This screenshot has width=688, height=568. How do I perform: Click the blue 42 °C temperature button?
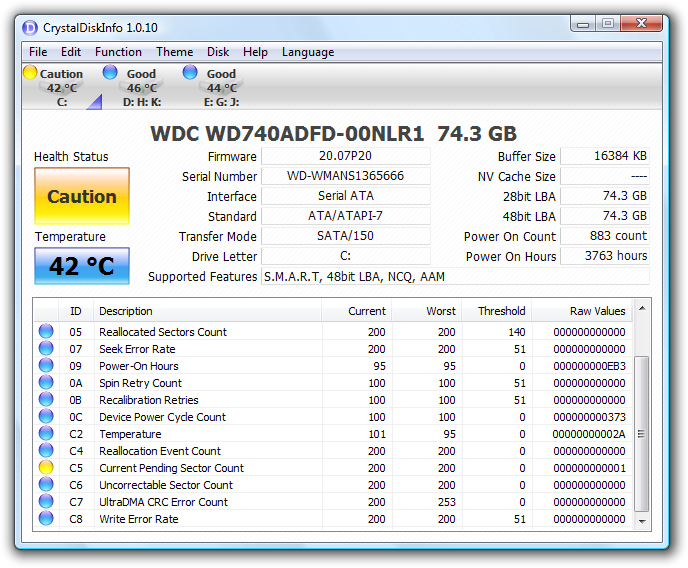82,267
